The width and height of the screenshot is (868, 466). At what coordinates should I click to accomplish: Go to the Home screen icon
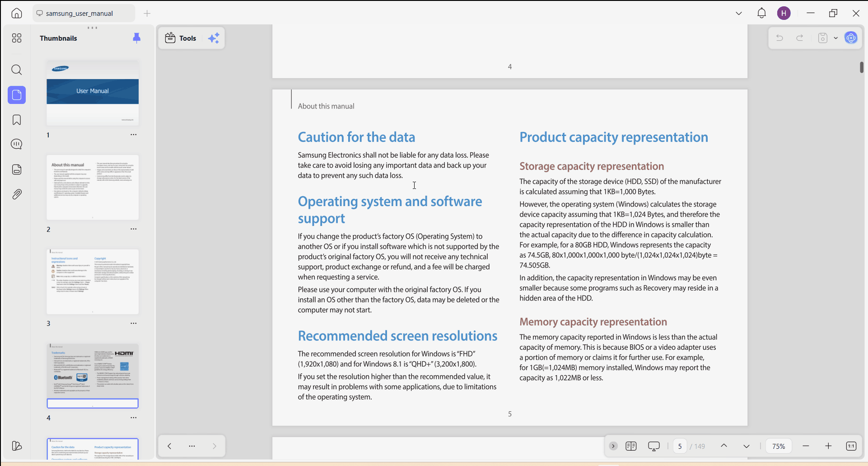tap(17, 13)
